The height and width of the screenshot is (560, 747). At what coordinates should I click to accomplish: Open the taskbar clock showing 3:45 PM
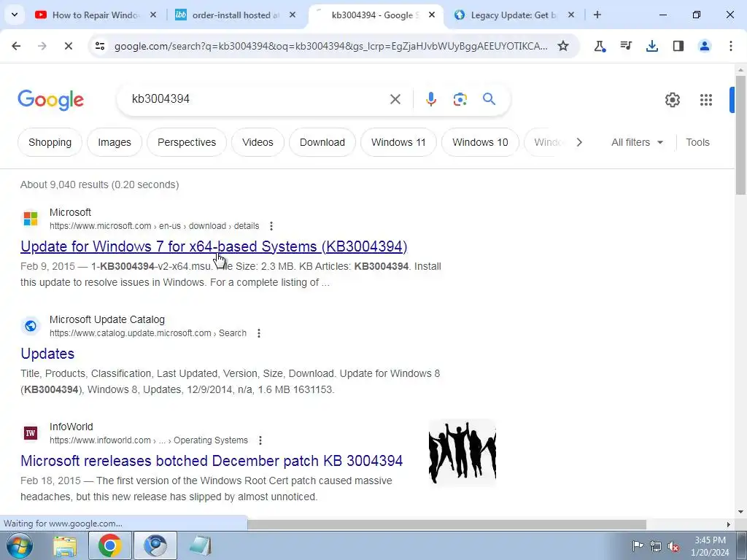[710, 546]
